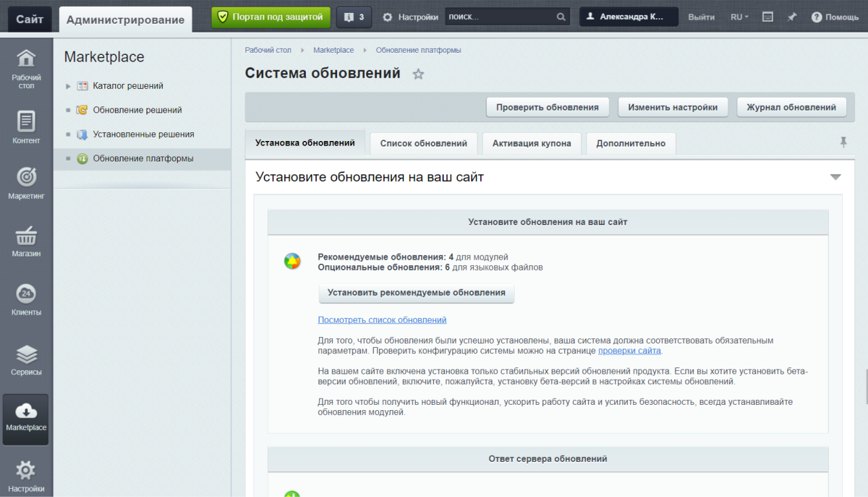Select the Активация купона tab
This screenshot has height=497, width=868.
point(532,144)
